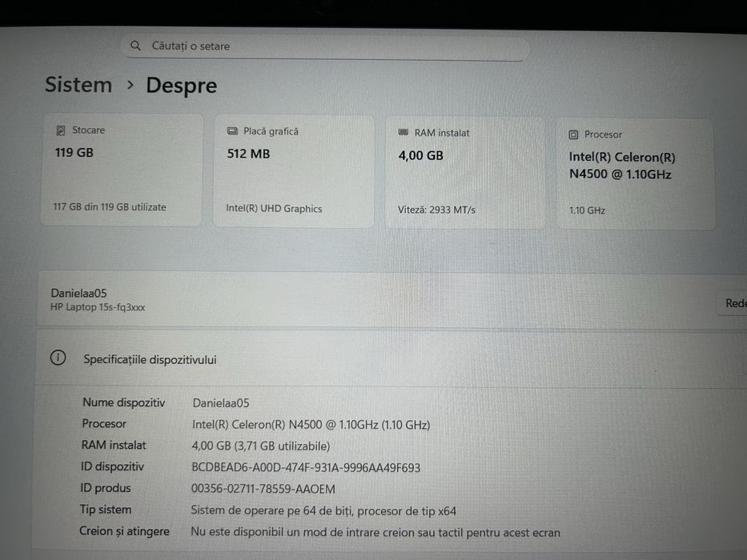The height and width of the screenshot is (560, 747).
Task: Click the 'Intel(R) Celeron(R) N4500 @ 1.10GHz (1.10 GHz)' value
Action: point(311,425)
